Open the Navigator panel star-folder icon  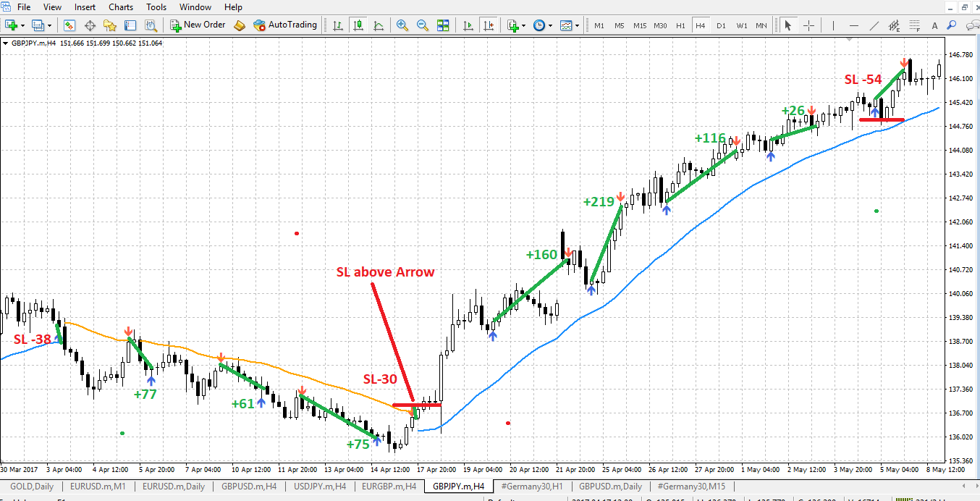[x=110, y=25]
